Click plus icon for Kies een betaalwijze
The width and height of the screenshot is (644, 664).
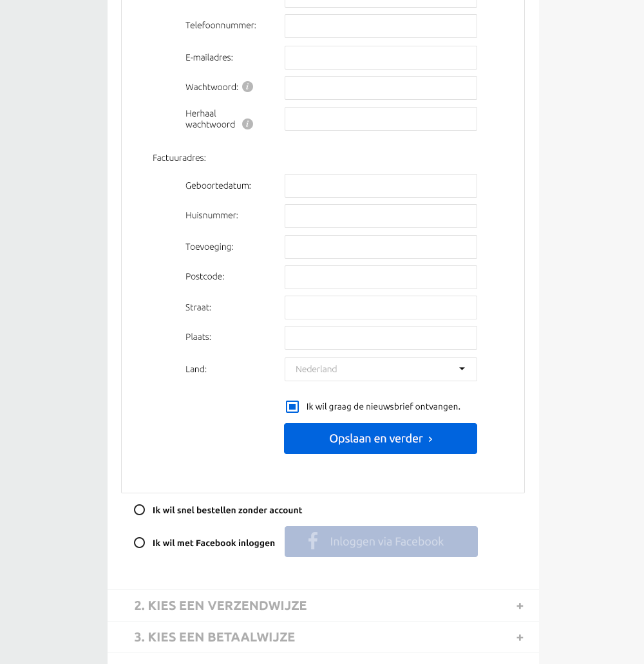pyautogui.click(x=520, y=638)
